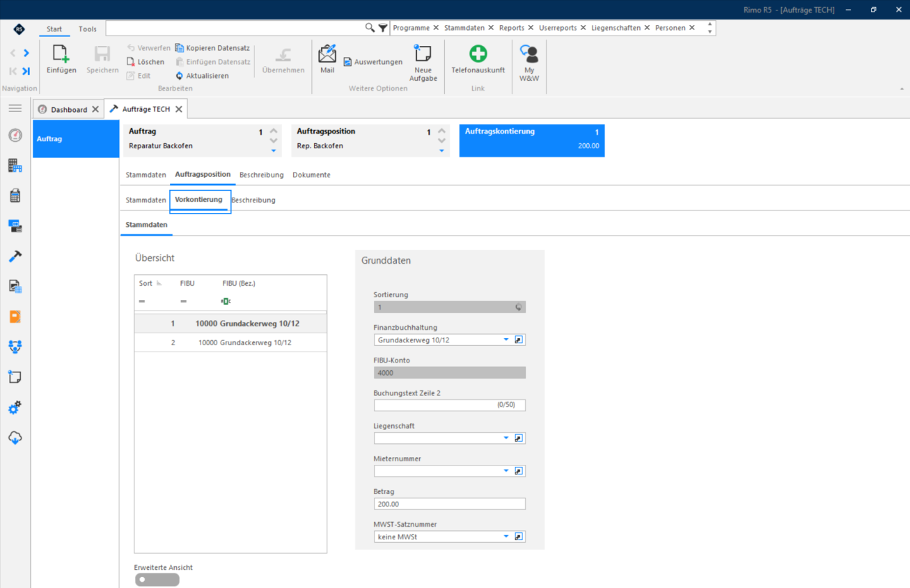Viewport: 910px width, 588px height.
Task: Click the Betrag input field
Action: coord(449,504)
